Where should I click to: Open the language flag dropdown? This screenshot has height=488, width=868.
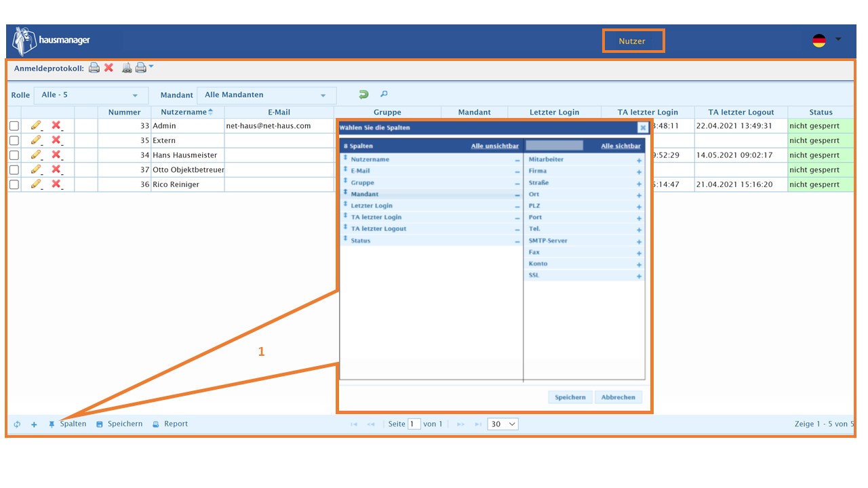click(838, 39)
